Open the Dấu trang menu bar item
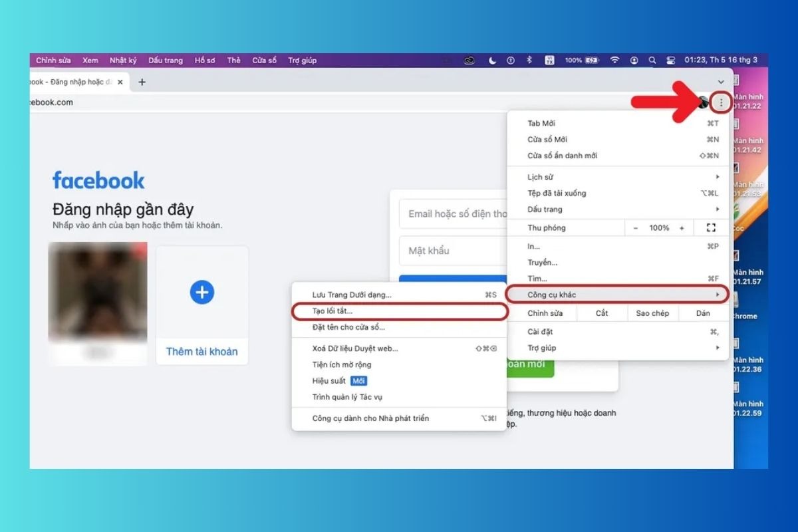This screenshot has height=532, width=798. pos(166,60)
